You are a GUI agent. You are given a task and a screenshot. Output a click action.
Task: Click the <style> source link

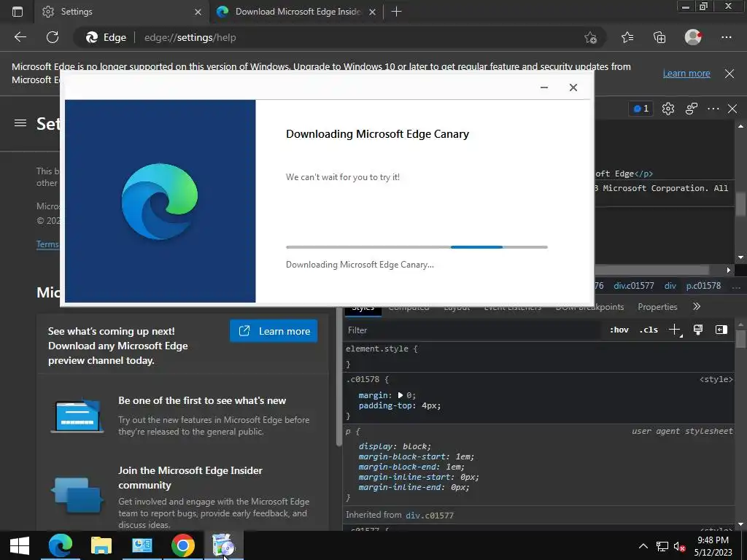(x=716, y=379)
